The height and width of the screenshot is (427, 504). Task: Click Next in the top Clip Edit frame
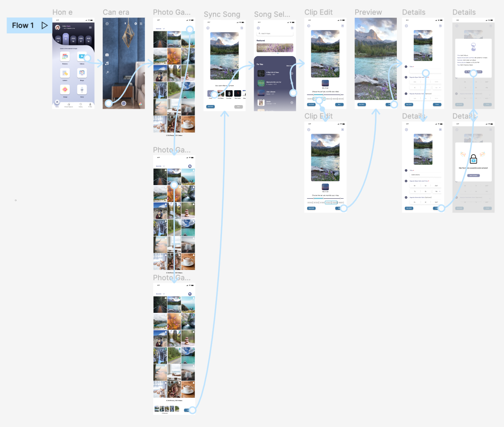tap(339, 104)
